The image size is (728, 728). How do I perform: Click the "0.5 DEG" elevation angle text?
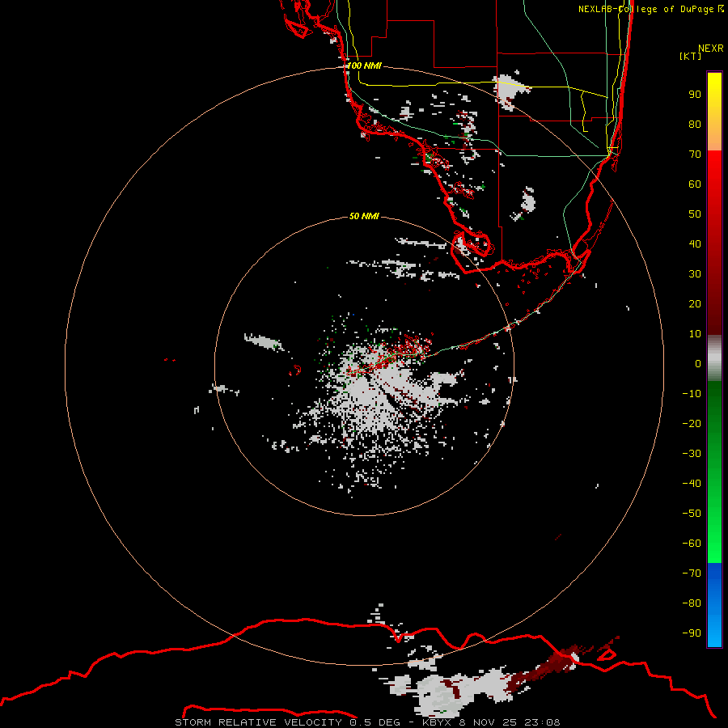[x=375, y=722]
